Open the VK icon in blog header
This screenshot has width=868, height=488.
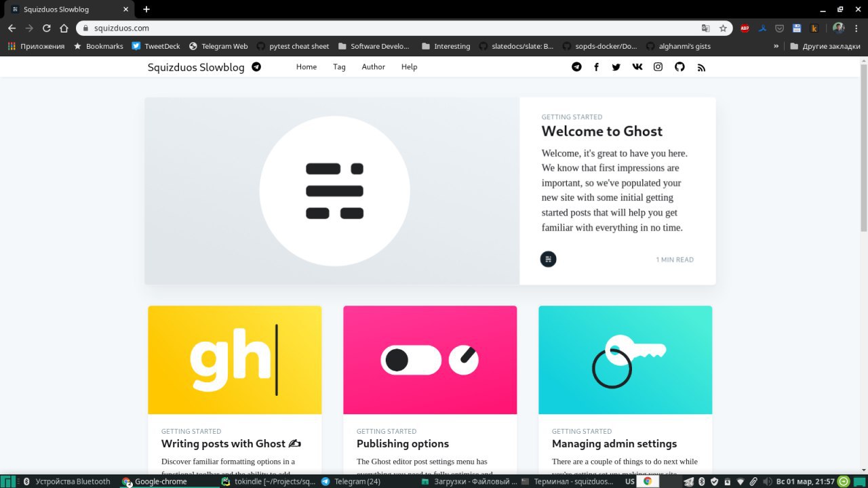637,67
